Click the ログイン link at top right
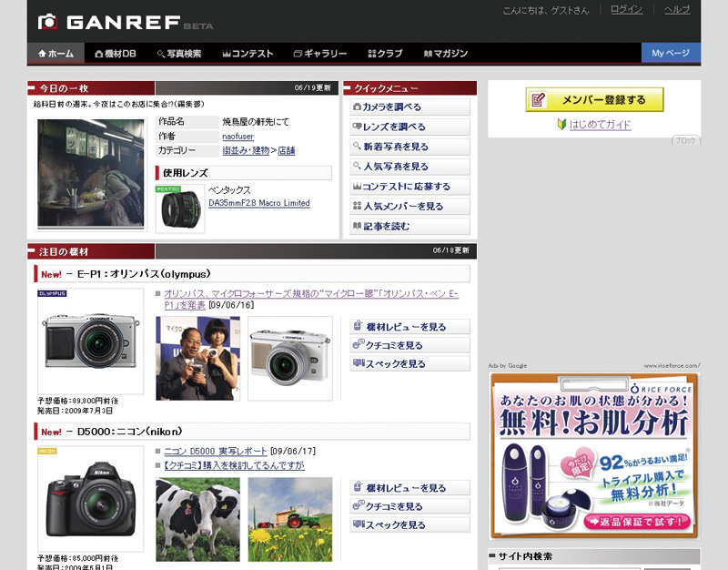The width and height of the screenshot is (728, 570). (x=626, y=10)
